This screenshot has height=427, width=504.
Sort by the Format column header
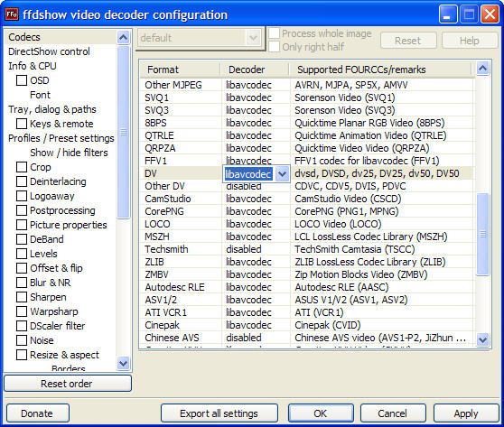click(181, 70)
